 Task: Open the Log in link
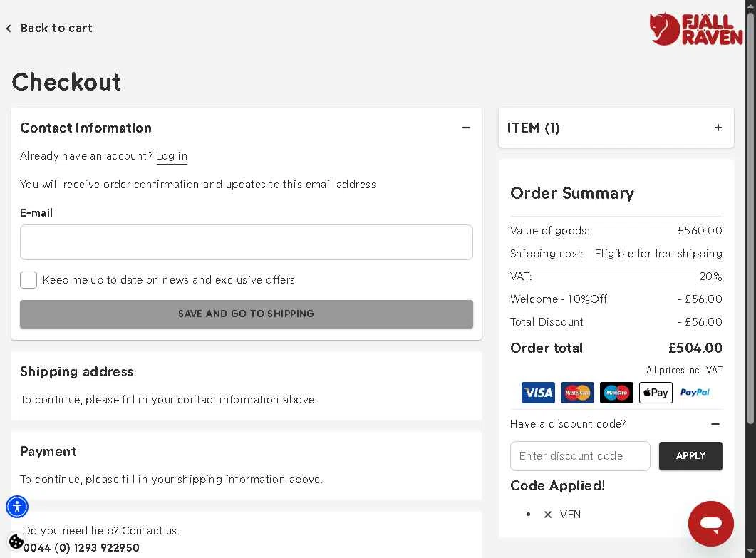172,156
